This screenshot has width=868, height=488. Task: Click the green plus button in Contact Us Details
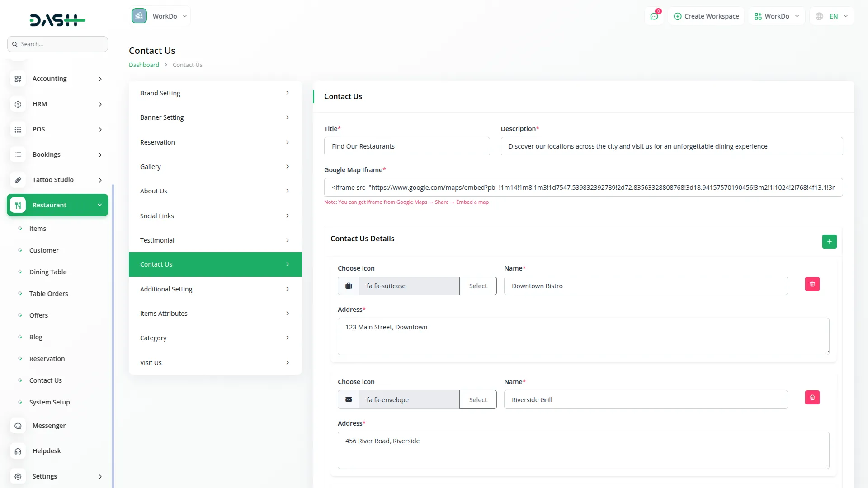click(x=829, y=241)
